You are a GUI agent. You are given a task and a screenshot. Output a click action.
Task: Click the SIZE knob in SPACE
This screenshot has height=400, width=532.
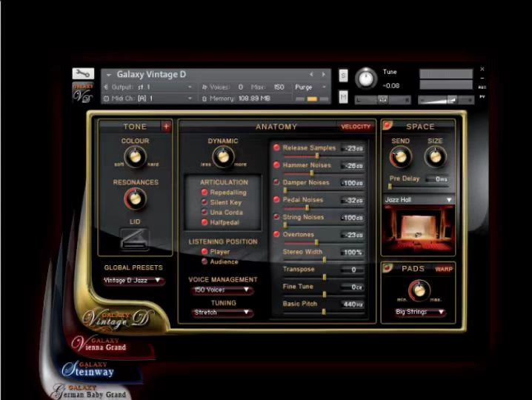click(435, 157)
